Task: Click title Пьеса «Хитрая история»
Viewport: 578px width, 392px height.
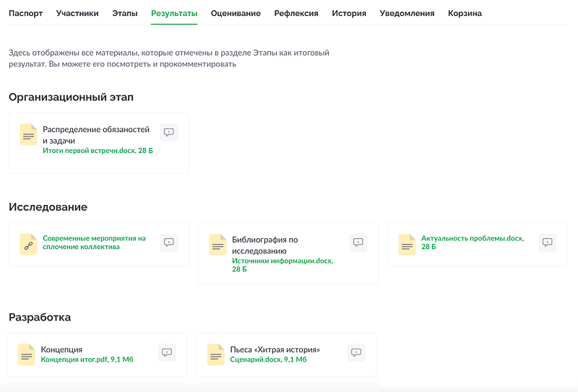Action: [x=275, y=349]
